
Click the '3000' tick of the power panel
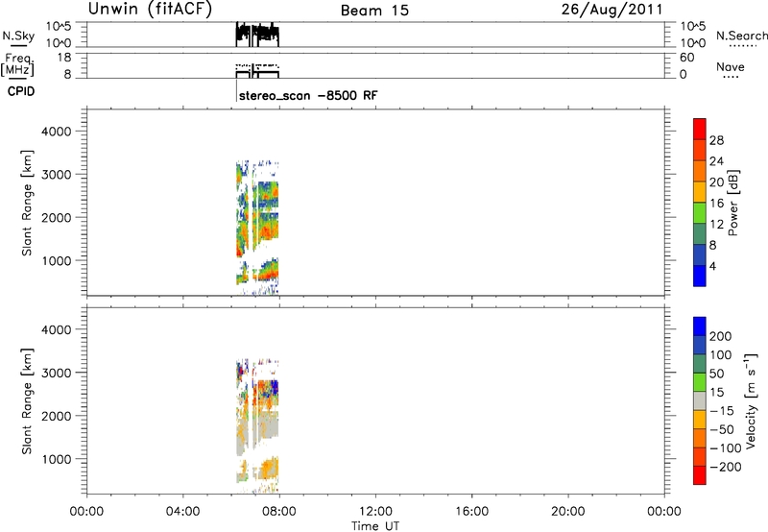(56, 175)
